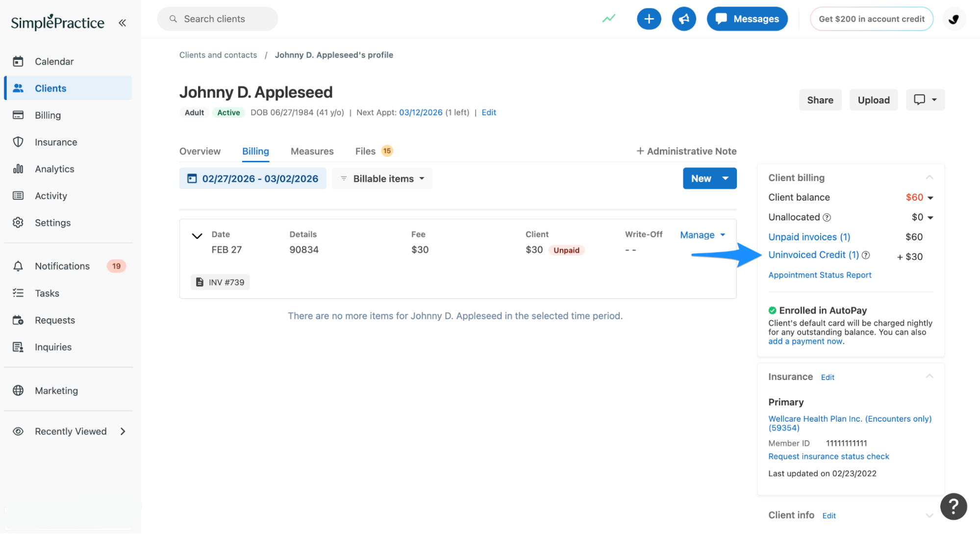This screenshot has width=980, height=534.
Task: Open next appointment 03/12/2026 link
Action: tap(421, 112)
